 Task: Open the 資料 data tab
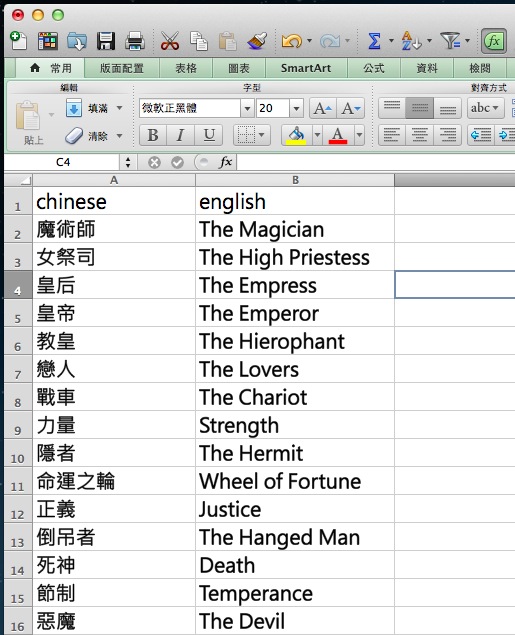pyautogui.click(x=427, y=68)
